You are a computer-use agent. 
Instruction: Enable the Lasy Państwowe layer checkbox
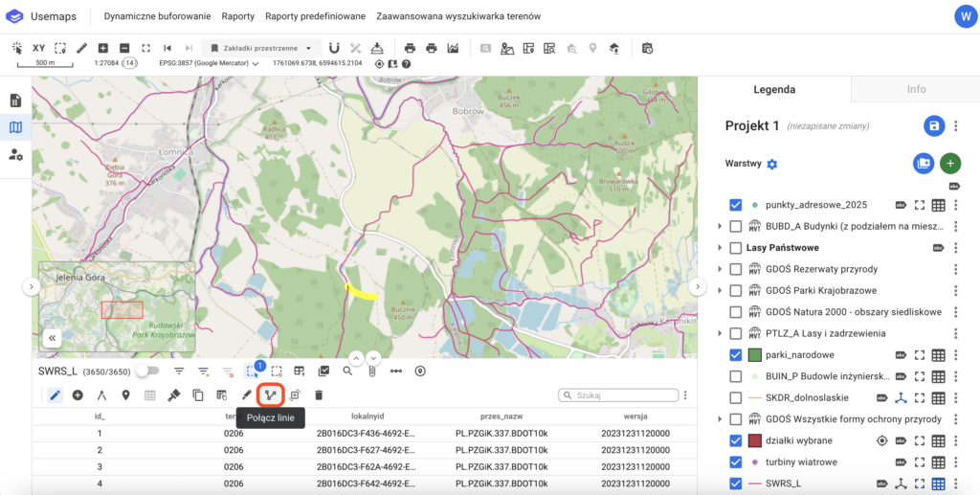coord(735,248)
